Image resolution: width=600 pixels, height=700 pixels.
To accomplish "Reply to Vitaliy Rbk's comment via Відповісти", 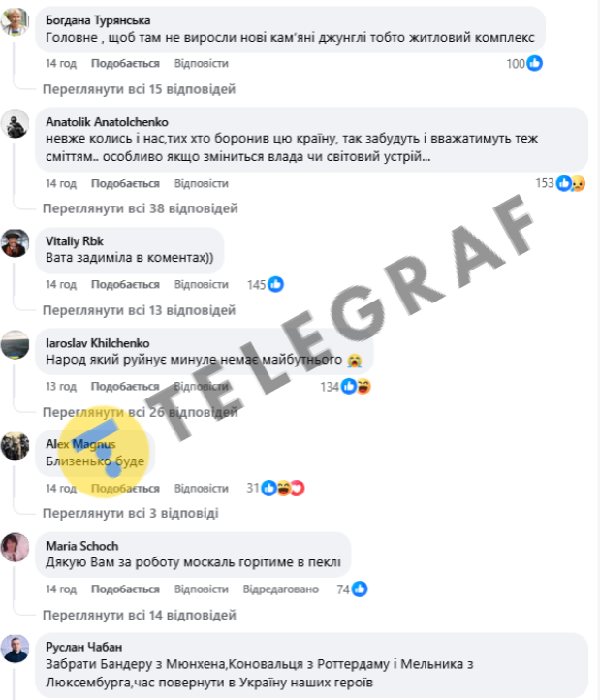I will [x=202, y=284].
